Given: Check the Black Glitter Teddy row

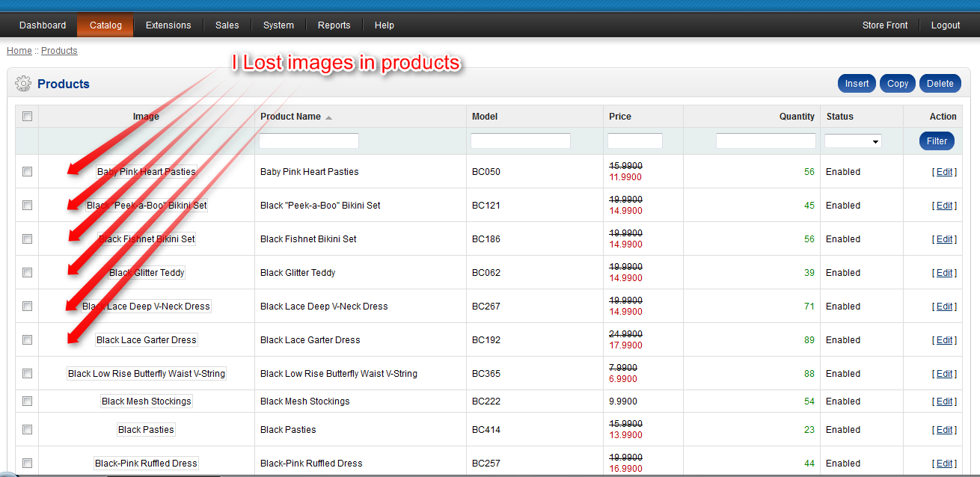Looking at the screenshot, I should pyautogui.click(x=27, y=272).
